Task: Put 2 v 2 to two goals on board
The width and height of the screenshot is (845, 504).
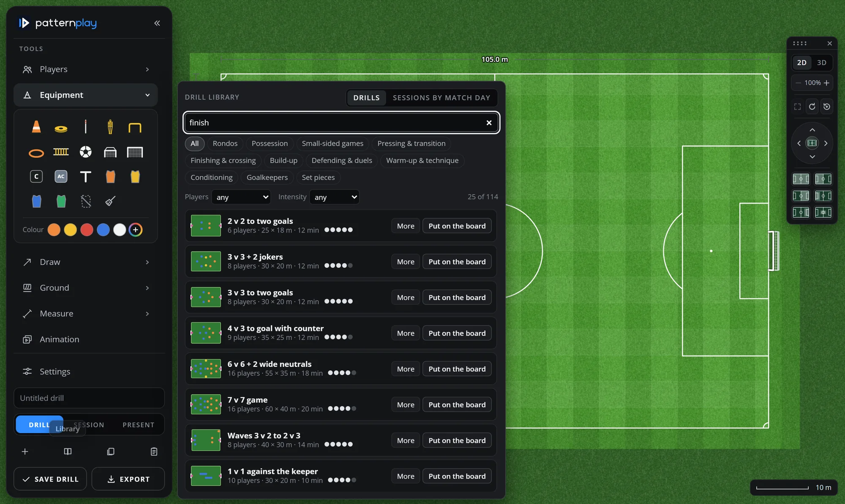Action: pos(457,226)
